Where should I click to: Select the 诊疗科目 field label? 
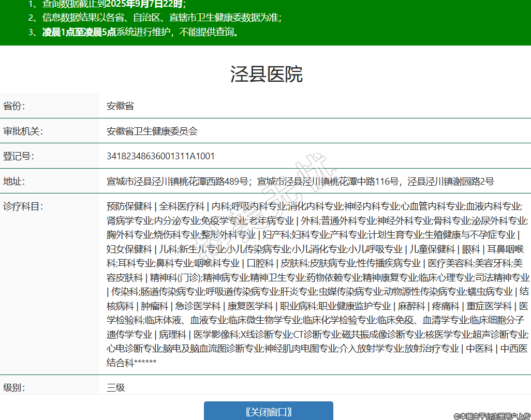click(x=23, y=206)
